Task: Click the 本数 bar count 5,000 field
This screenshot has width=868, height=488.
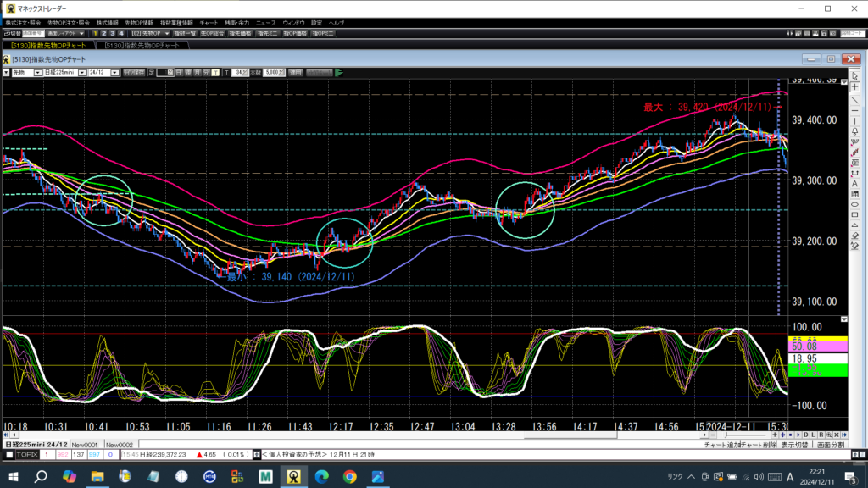Action: pos(274,73)
